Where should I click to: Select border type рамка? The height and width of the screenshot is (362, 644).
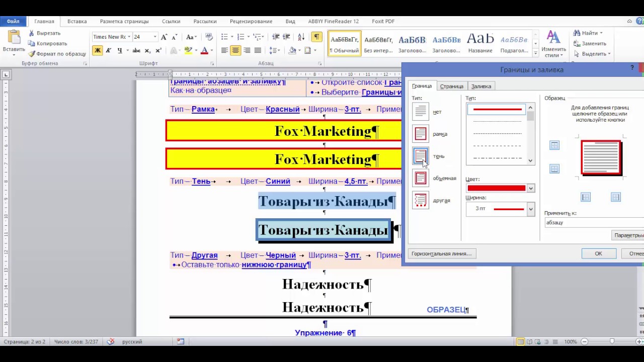click(x=421, y=134)
